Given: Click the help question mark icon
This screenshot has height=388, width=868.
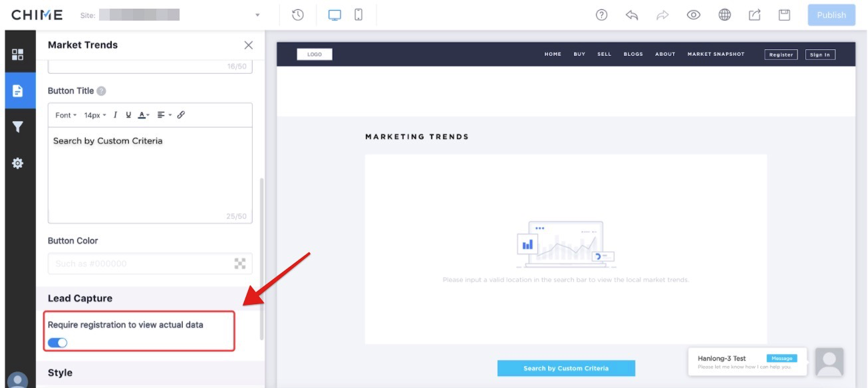Looking at the screenshot, I should 601,15.
